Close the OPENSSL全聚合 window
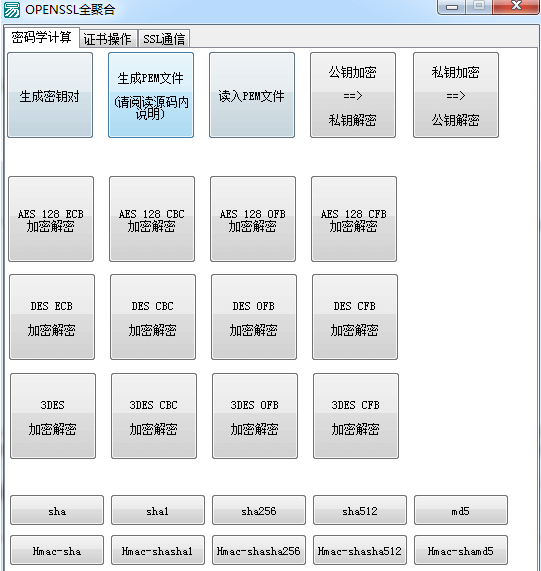 pos(516,7)
